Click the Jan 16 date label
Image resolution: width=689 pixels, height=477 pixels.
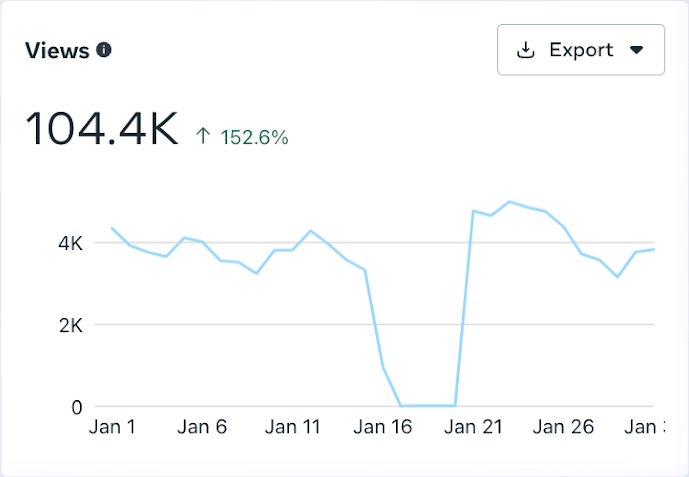[x=384, y=427]
